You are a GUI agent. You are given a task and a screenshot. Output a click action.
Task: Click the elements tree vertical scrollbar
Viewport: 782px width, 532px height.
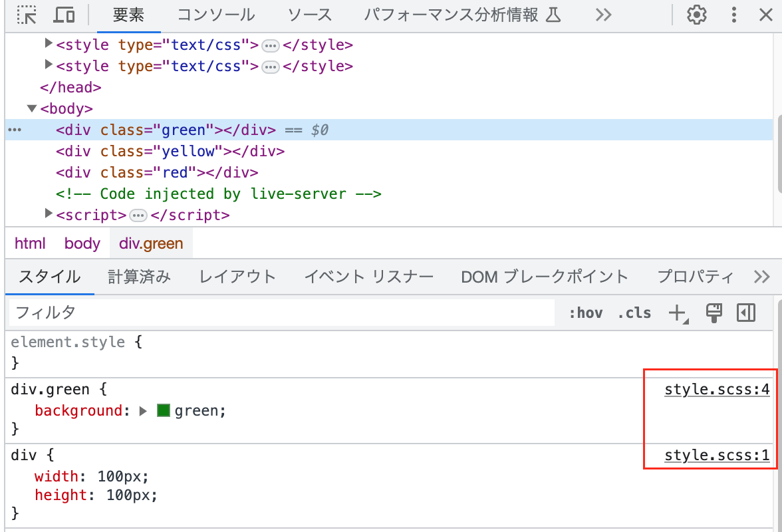click(x=779, y=154)
